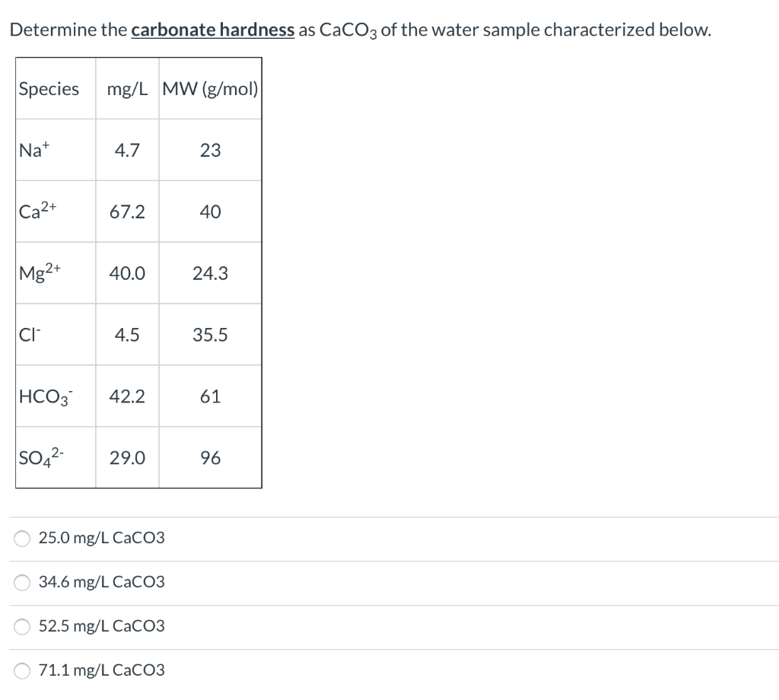Select the 25.0 mg/L CaCO3 option
This screenshot has width=779, height=700.
point(22,538)
